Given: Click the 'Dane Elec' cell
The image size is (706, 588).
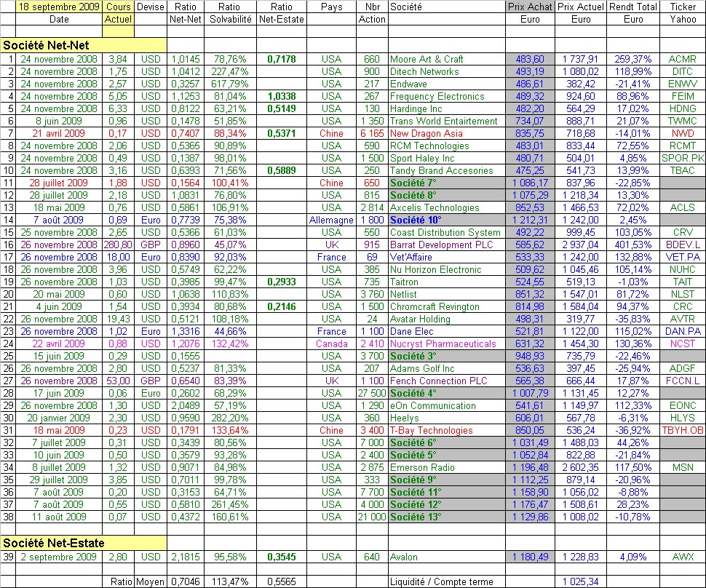Looking at the screenshot, I should pos(447,331).
